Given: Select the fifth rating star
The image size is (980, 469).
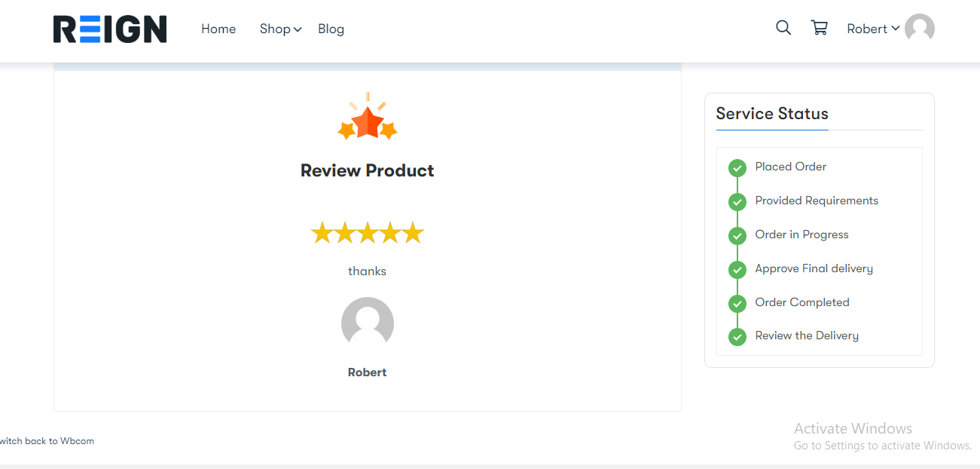Looking at the screenshot, I should pyautogui.click(x=413, y=232).
